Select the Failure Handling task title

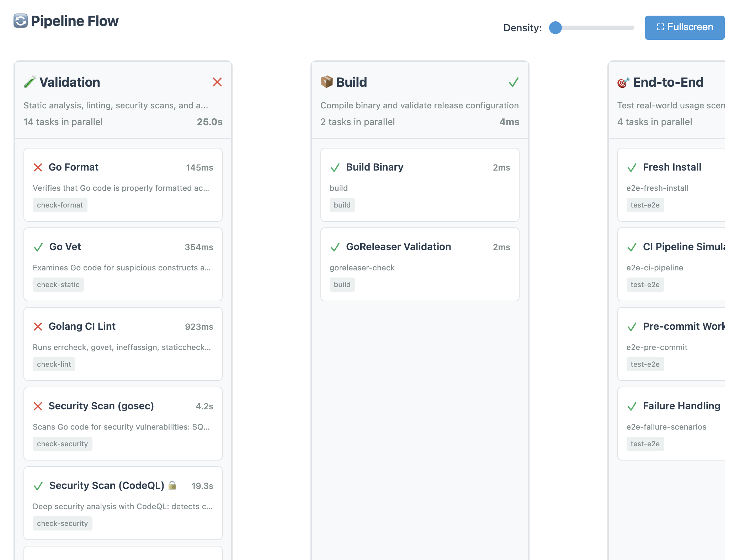tap(682, 406)
